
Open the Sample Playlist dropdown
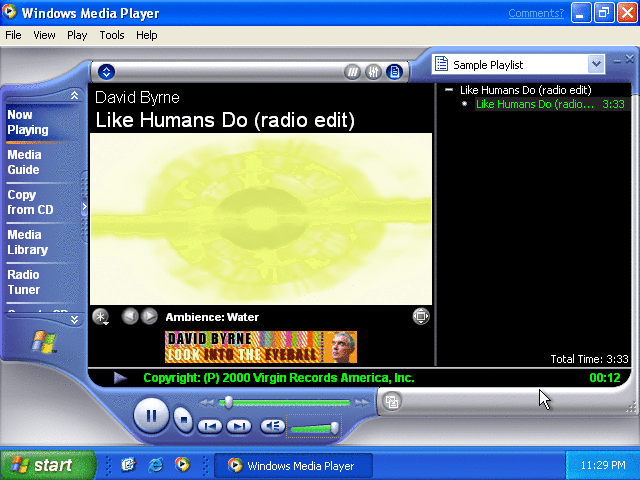[596, 64]
